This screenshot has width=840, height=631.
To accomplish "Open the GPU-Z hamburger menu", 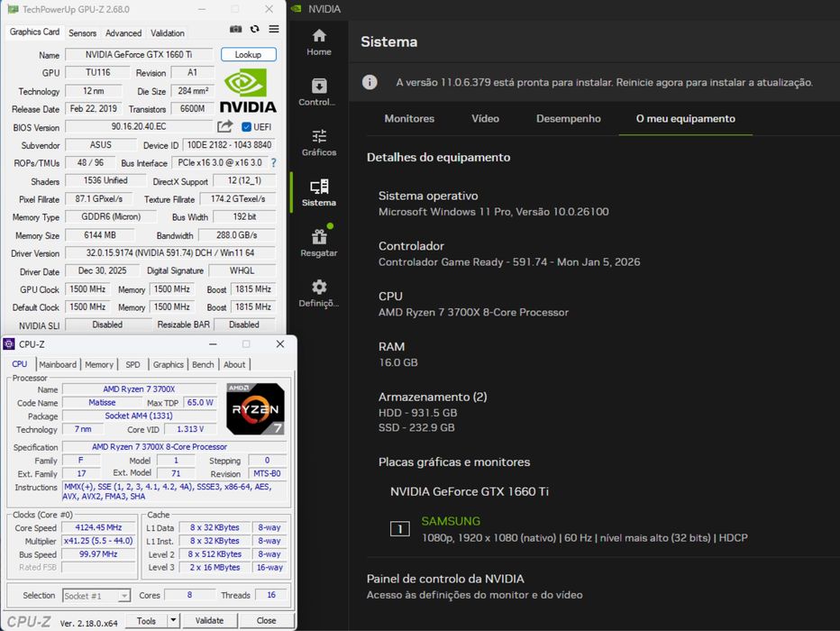I will [x=274, y=29].
